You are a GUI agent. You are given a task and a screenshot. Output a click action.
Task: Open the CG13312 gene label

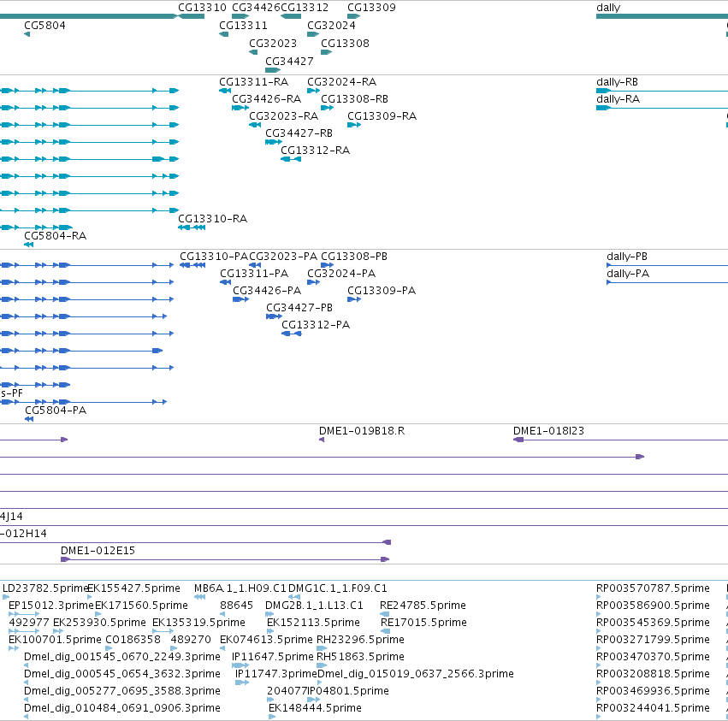(305, 8)
